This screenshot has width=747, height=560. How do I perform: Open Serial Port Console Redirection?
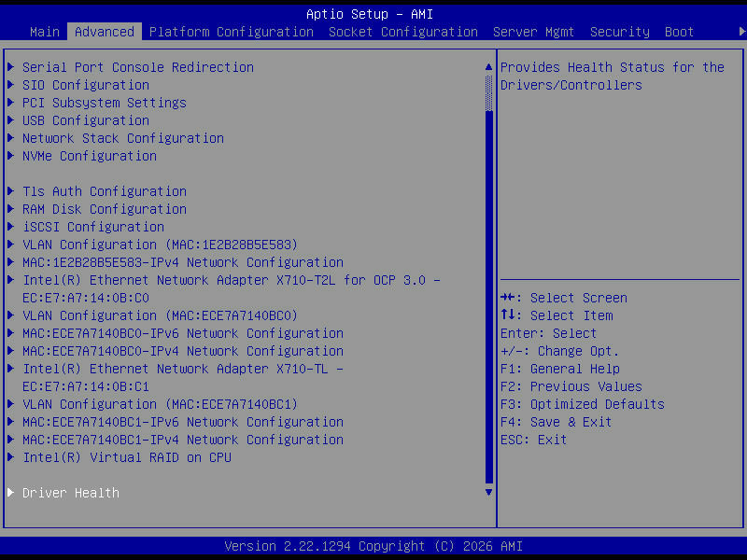click(x=138, y=67)
